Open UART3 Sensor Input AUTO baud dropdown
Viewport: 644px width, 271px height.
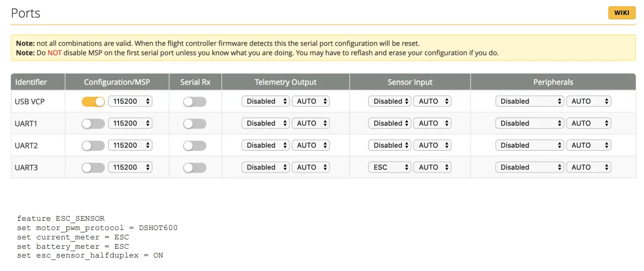pos(432,167)
